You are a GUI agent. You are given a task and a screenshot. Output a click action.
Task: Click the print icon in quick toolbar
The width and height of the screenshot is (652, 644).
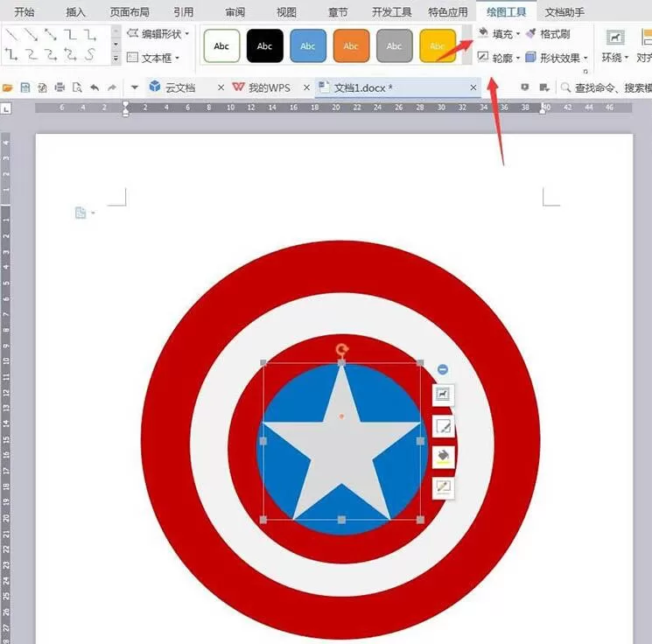(60, 87)
